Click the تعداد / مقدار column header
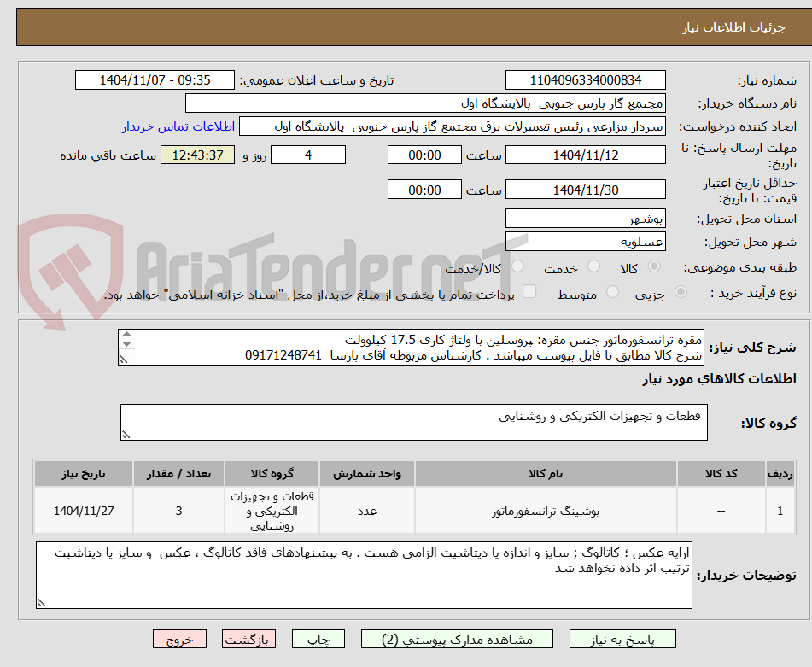This screenshot has height=667, width=812. (178, 473)
